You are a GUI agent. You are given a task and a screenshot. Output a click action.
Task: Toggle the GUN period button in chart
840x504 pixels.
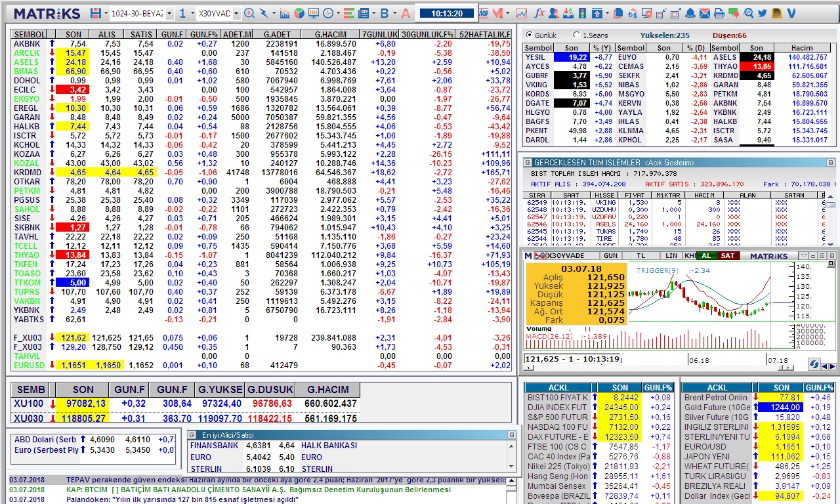pyautogui.click(x=610, y=255)
